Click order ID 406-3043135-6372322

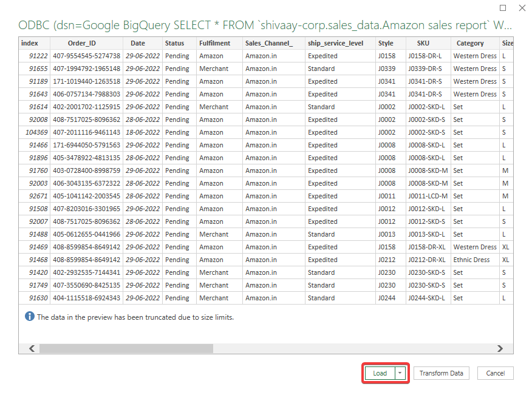tap(86, 183)
